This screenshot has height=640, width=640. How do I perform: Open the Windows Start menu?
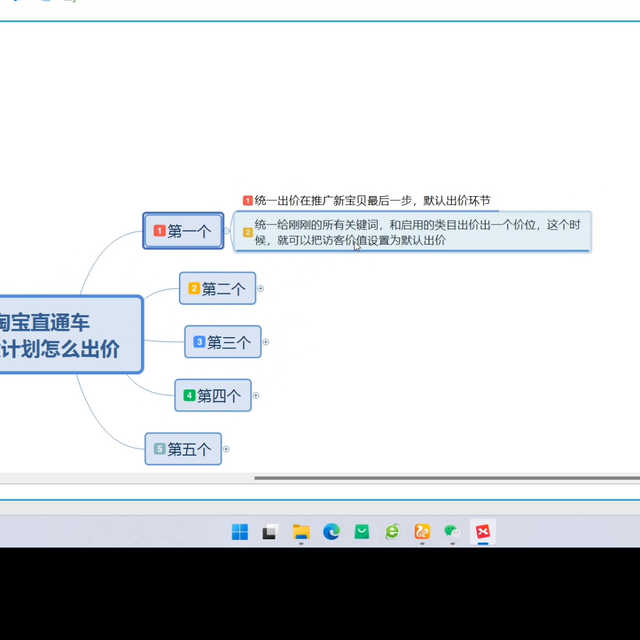point(240,532)
